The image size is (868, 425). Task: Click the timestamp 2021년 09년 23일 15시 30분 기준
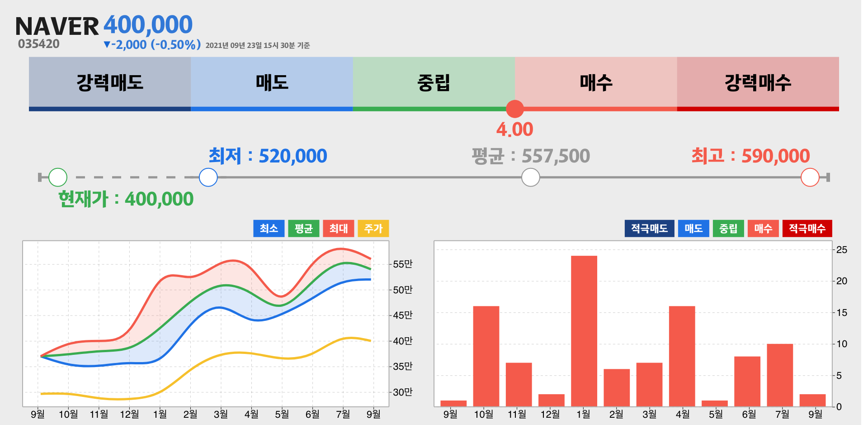(258, 45)
